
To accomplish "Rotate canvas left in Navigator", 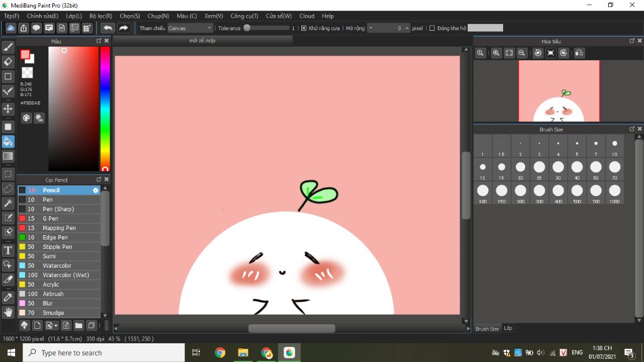I will tap(538, 53).
